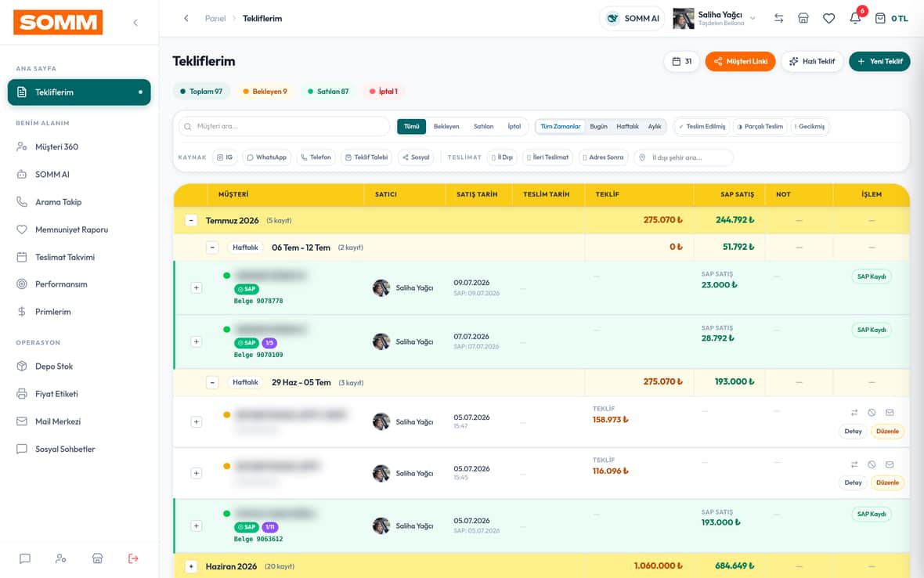Viewport: 924px width, 578px height.
Task: Expand the Haziran 2026 group
Action: click(191, 566)
